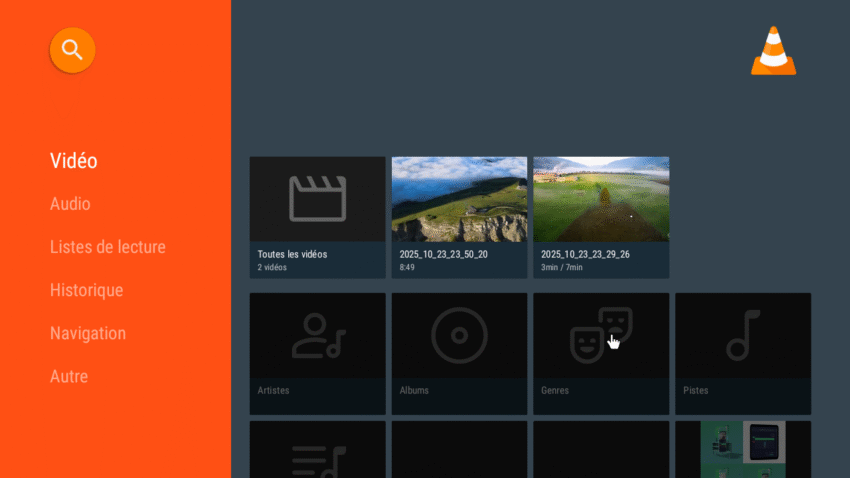Image resolution: width=850 pixels, height=478 pixels.
Task: Open the search magnifier button
Action: 72,50
